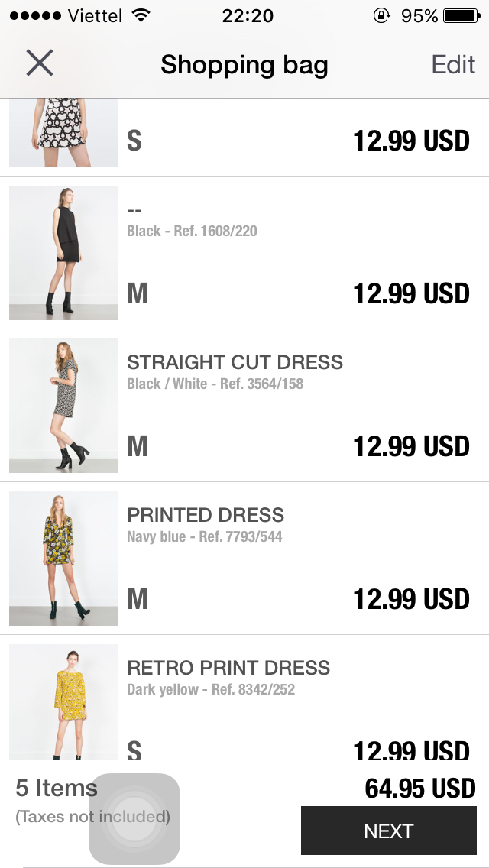Open the Printed Dress thumbnail
Image resolution: width=489 pixels, height=868 pixels.
pos(63,559)
